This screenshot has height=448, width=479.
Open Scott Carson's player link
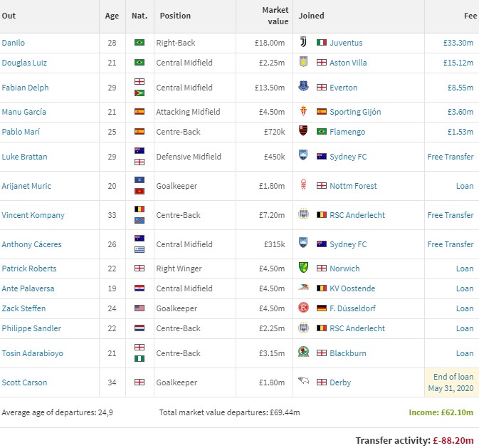(x=24, y=382)
